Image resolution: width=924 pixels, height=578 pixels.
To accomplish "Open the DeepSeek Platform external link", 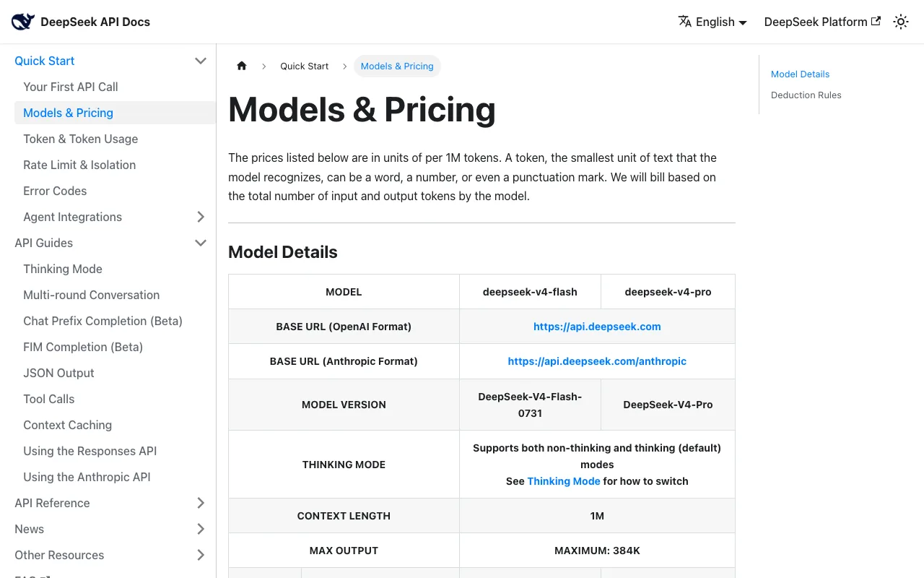I will pos(822,22).
